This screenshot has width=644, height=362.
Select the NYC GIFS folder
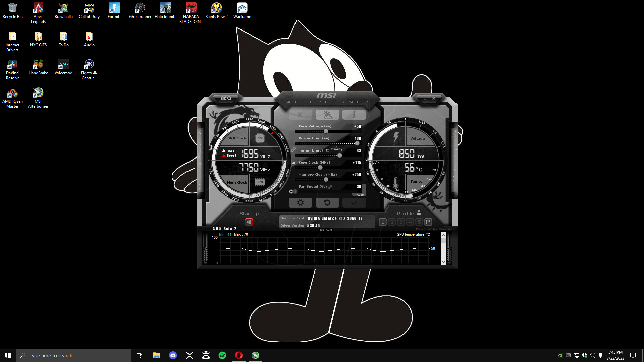(x=38, y=39)
